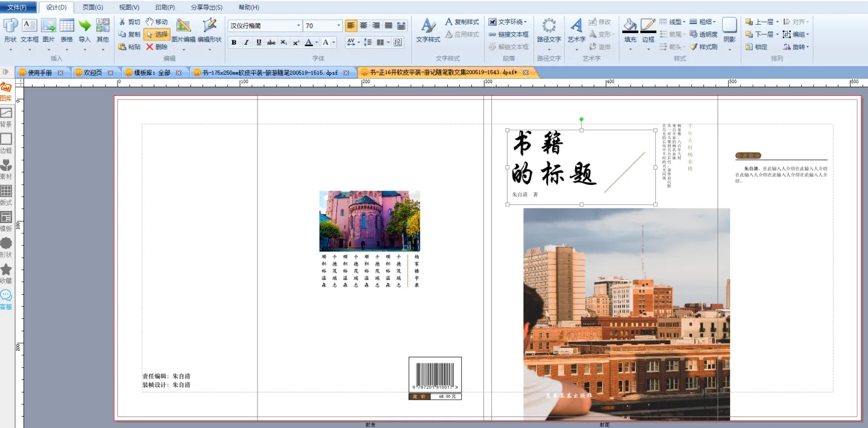Image resolution: width=868 pixels, height=428 pixels.
Task: Open 素材 panel in left sidebar
Action: [6, 170]
